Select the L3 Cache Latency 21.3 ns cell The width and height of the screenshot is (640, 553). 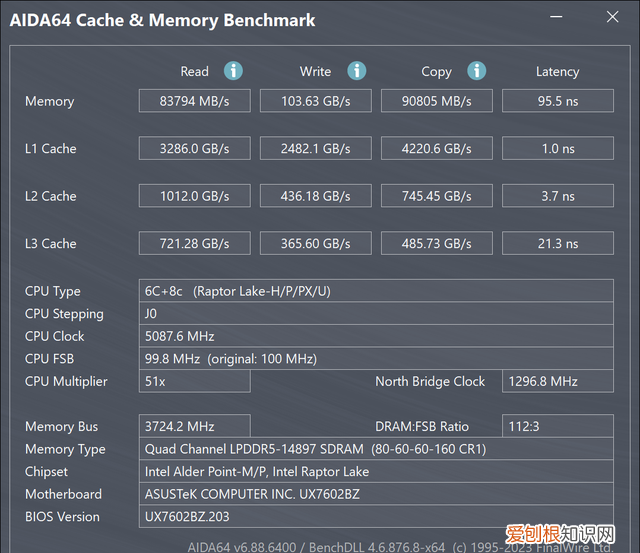[557, 243]
